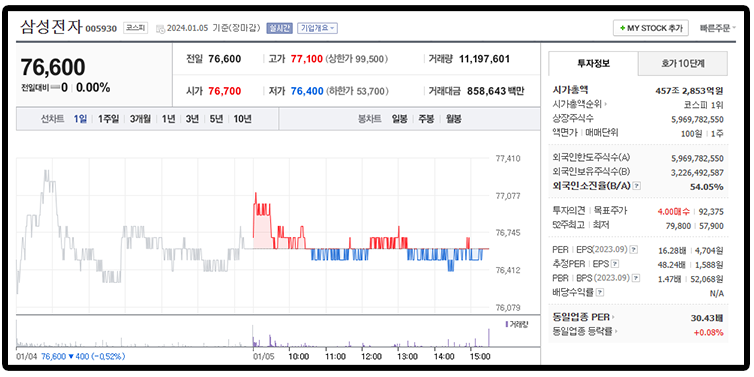Click the MY STOCK 추가 button
The image size is (754, 377).
tap(651, 28)
